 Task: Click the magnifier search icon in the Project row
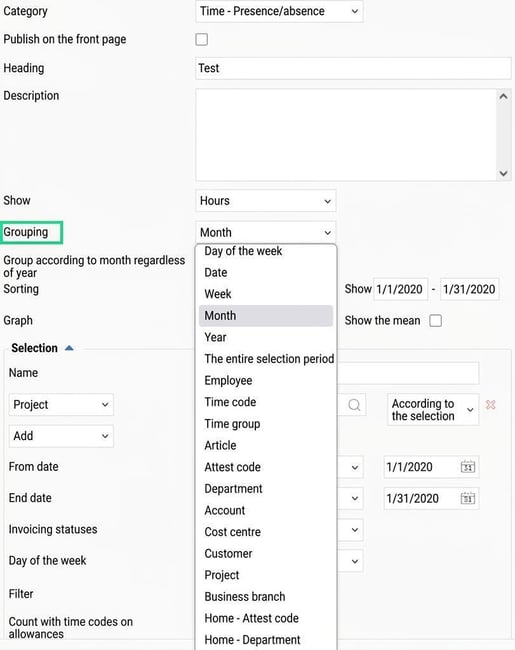(x=354, y=405)
